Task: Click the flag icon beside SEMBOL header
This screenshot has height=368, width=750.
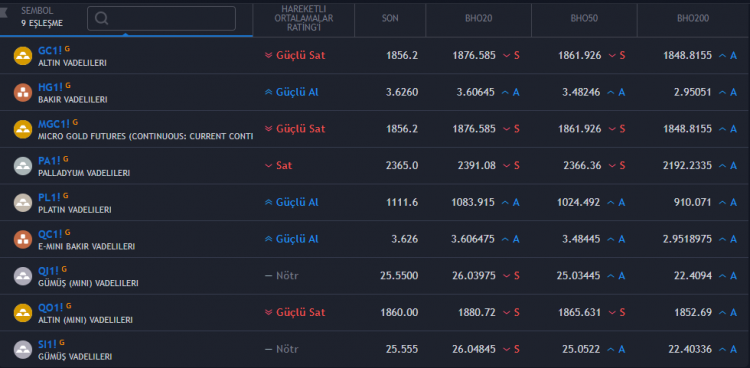Action: [3, 11]
